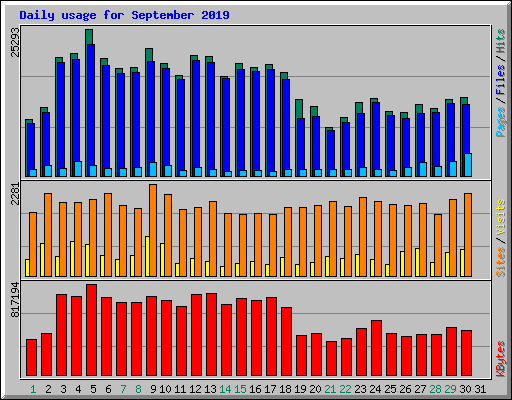Click day 18 on the x-axis
Screen dimensions: 512x400
285,389
